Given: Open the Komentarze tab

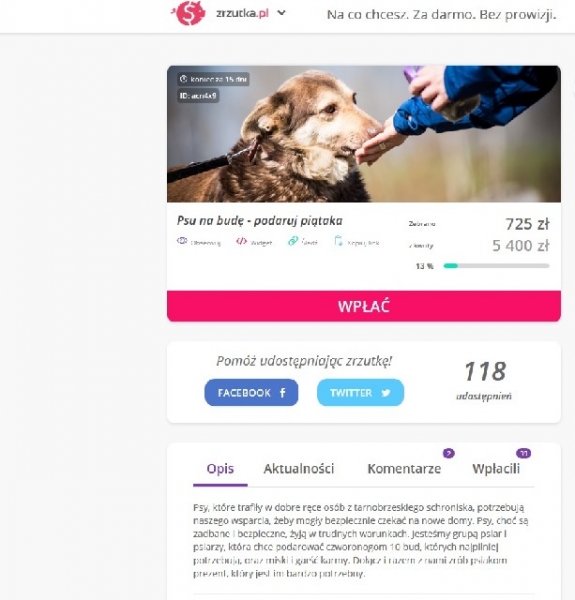Looking at the screenshot, I should point(404,469).
